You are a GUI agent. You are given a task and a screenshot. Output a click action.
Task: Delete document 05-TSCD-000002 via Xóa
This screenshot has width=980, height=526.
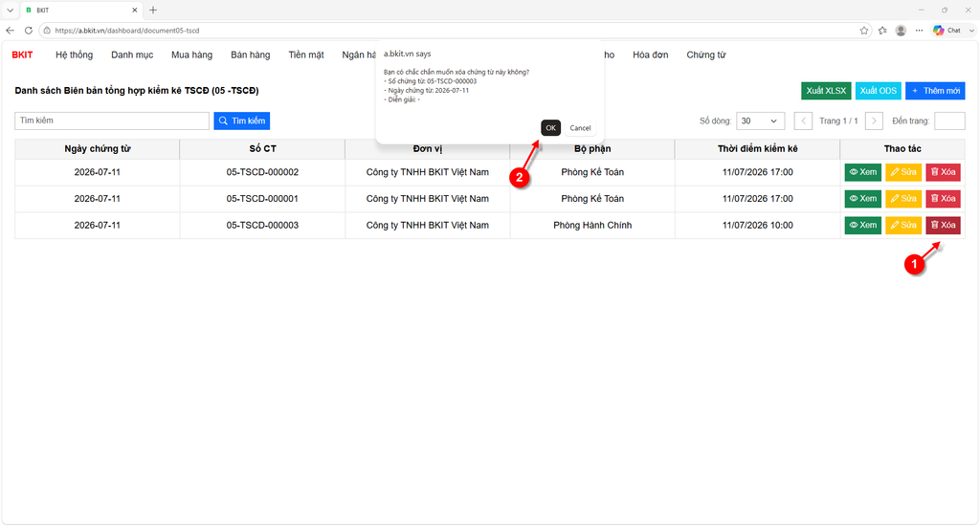coord(943,172)
